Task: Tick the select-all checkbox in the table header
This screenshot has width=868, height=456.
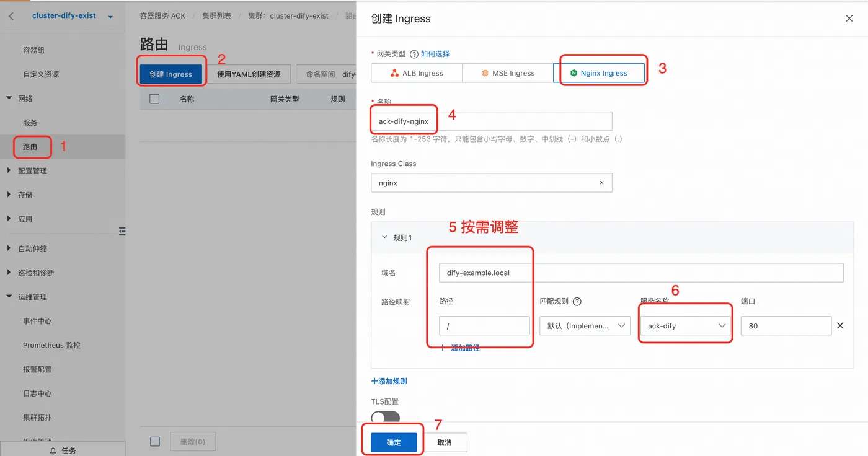Action: point(155,99)
